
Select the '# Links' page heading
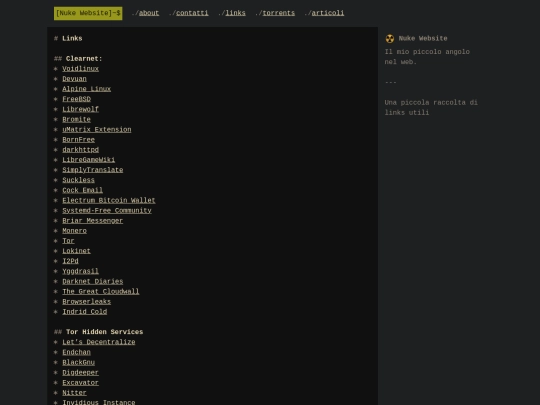click(68, 39)
